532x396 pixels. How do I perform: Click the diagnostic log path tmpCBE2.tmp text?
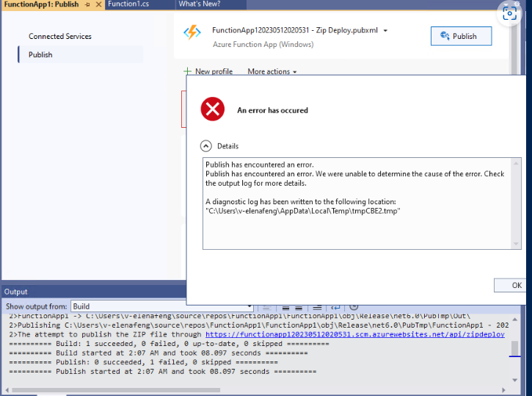(x=302, y=211)
